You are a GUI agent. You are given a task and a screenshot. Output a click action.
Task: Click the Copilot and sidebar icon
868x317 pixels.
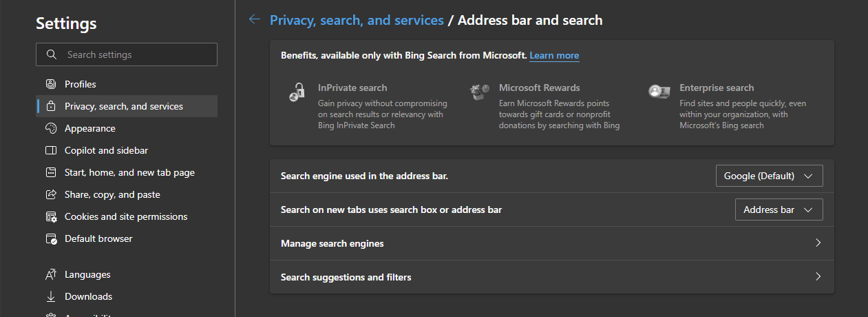coord(51,150)
